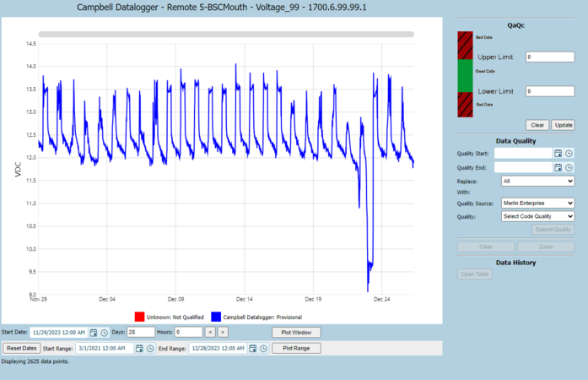Open the Start Date calendar picker
Image resolution: width=588 pixels, height=380 pixels.
[x=94, y=333]
